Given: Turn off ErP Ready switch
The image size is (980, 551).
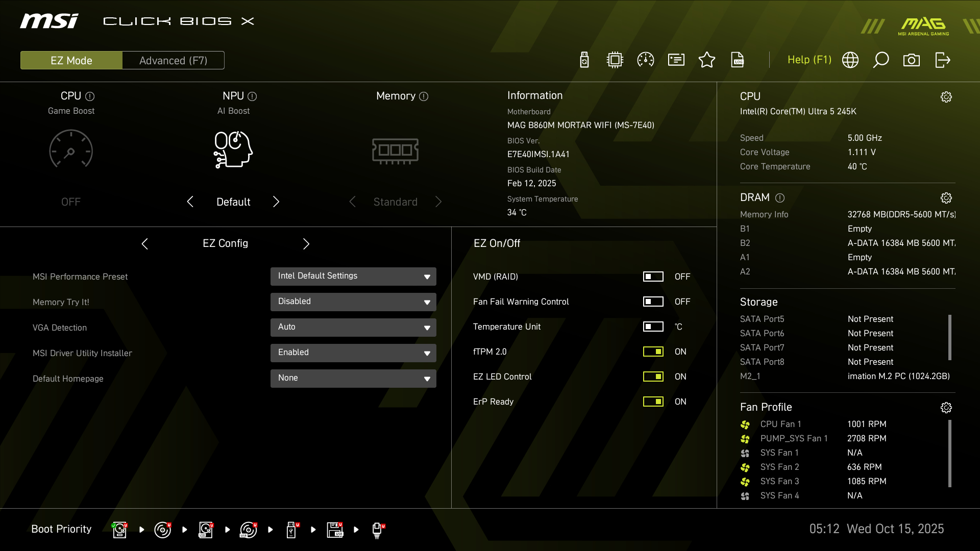Looking at the screenshot, I should [653, 402].
